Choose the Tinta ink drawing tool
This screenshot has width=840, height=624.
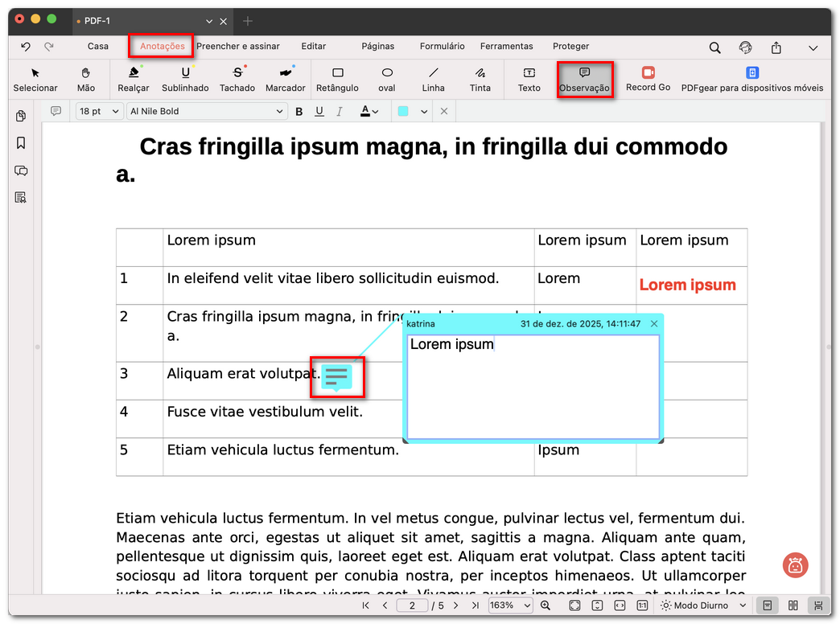tap(480, 79)
